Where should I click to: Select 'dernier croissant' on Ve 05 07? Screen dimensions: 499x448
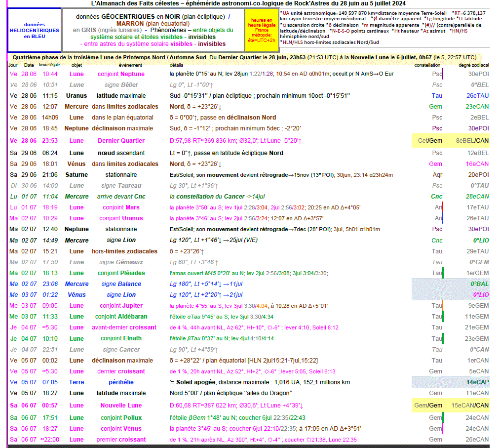pyautogui.click(x=121, y=371)
